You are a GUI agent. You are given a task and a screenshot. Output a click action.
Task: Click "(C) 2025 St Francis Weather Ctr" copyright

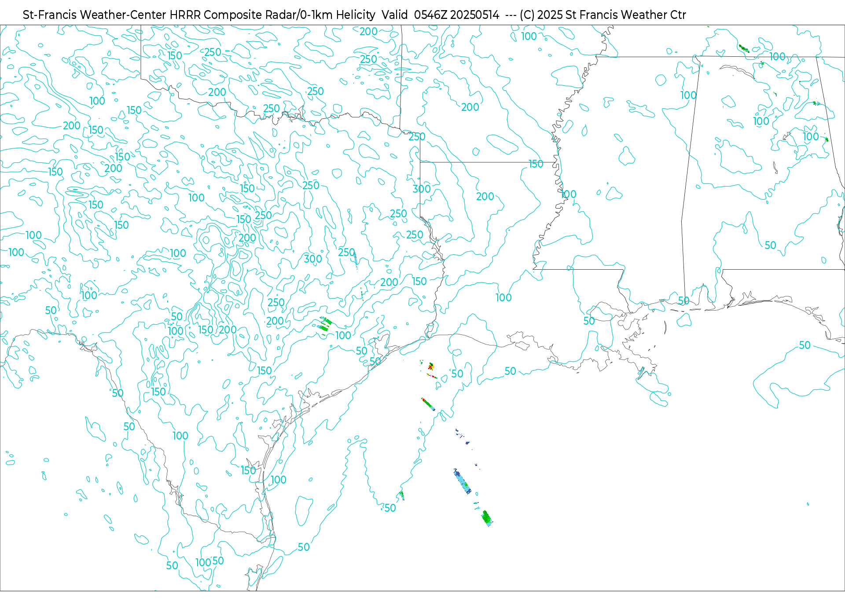603,15
